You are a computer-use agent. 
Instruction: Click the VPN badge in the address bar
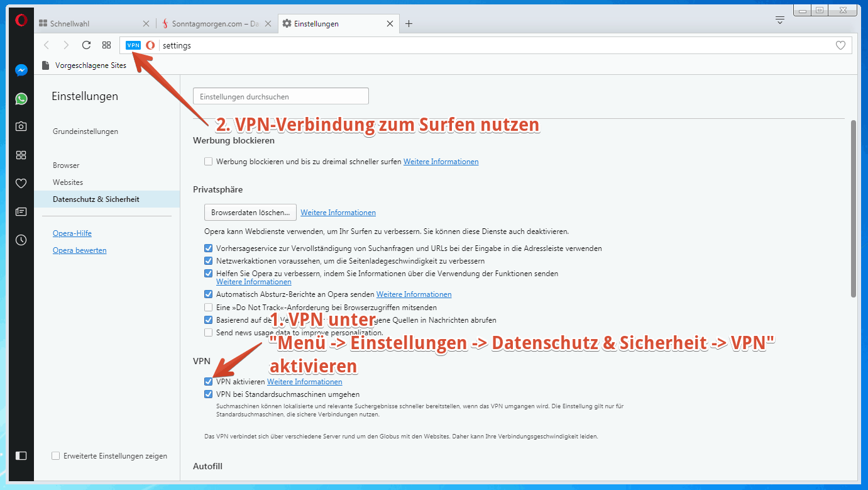(133, 45)
